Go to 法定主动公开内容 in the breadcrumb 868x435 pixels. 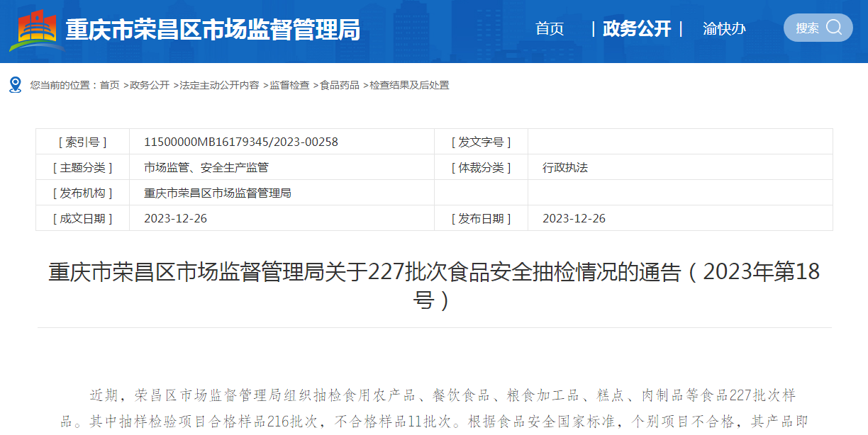pyautogui.click(x=219, y=85)
